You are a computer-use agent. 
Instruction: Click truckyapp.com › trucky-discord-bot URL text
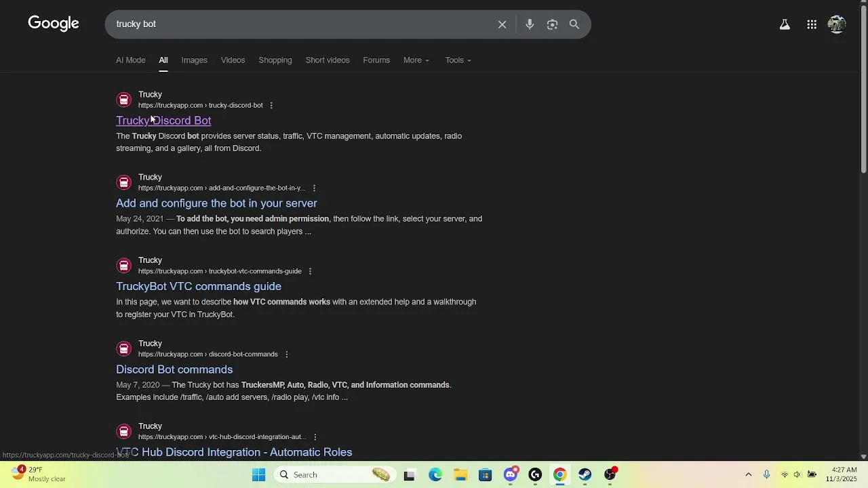201,105
